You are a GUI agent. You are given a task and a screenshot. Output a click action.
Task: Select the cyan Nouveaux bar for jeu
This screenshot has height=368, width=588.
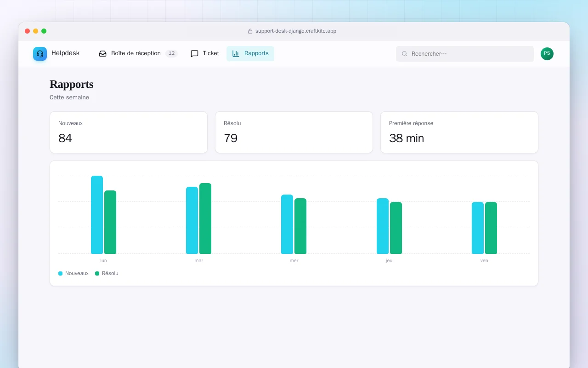click(383, 226)
